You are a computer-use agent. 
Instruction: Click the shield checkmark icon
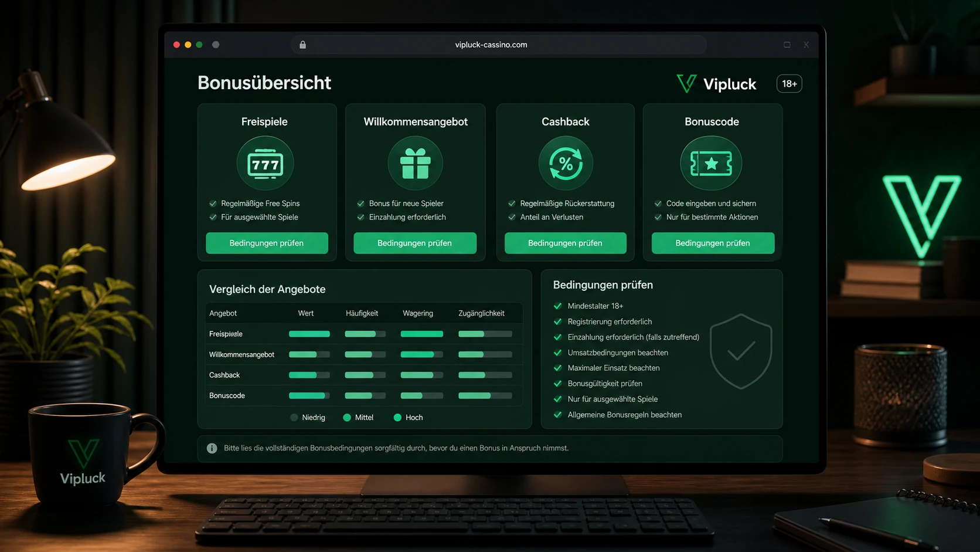741,351
